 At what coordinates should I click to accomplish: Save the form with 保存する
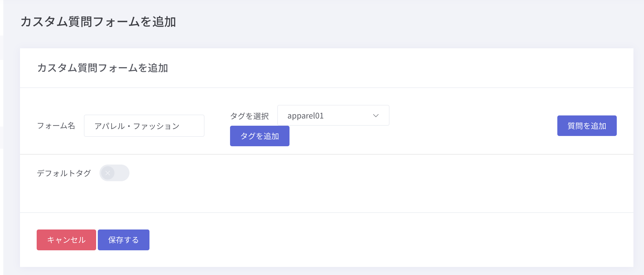pos(123,240)
